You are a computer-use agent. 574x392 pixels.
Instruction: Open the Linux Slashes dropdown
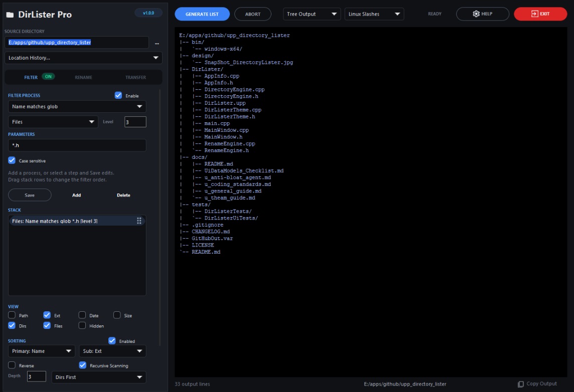pyautogui.click(x=374, y=14)
